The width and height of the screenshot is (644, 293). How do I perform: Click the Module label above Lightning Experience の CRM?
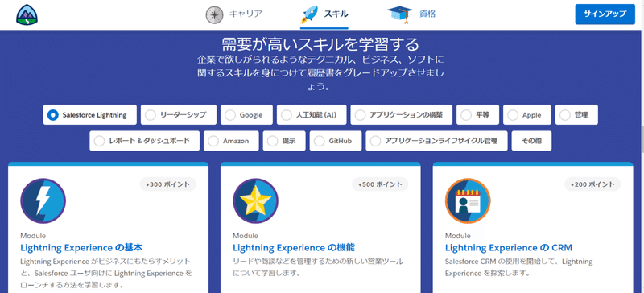pos(457,236)
